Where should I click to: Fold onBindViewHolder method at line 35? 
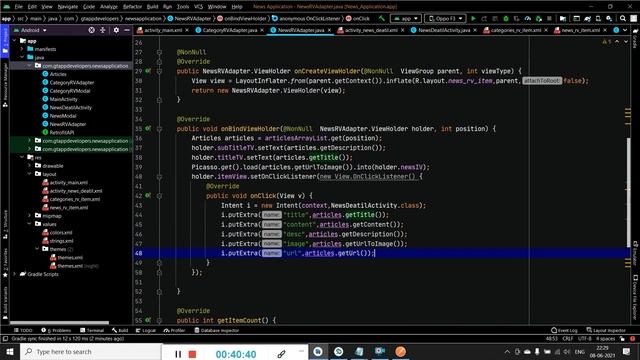click(x=159, y=129)
